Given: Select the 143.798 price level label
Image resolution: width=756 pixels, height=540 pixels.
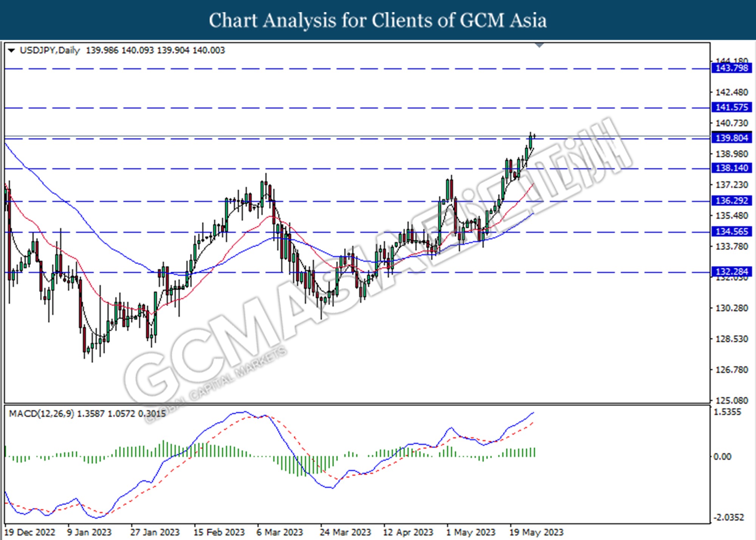Looking at the screenshot, I should [x=732, y=68].
